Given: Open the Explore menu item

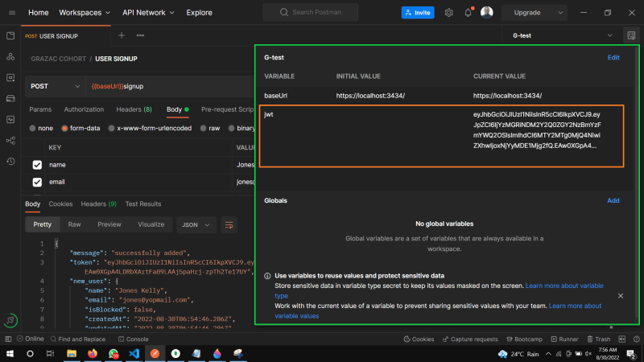Looking at the screenshot, I should (x=199, y=13).
